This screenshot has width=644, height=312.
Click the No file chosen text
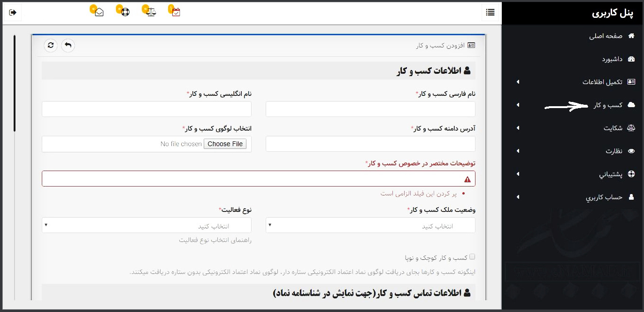(x=181, y=144)
